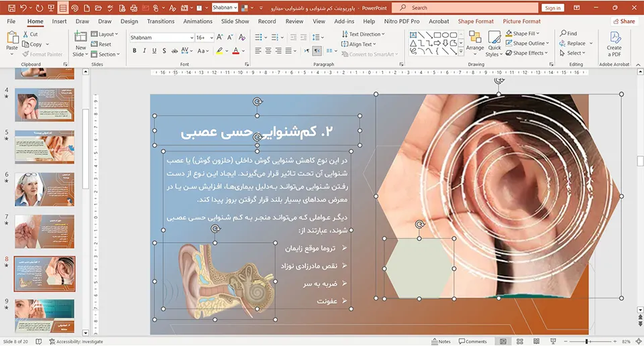
Task: Open Text Direction dropdown
Action: (363, 34)
